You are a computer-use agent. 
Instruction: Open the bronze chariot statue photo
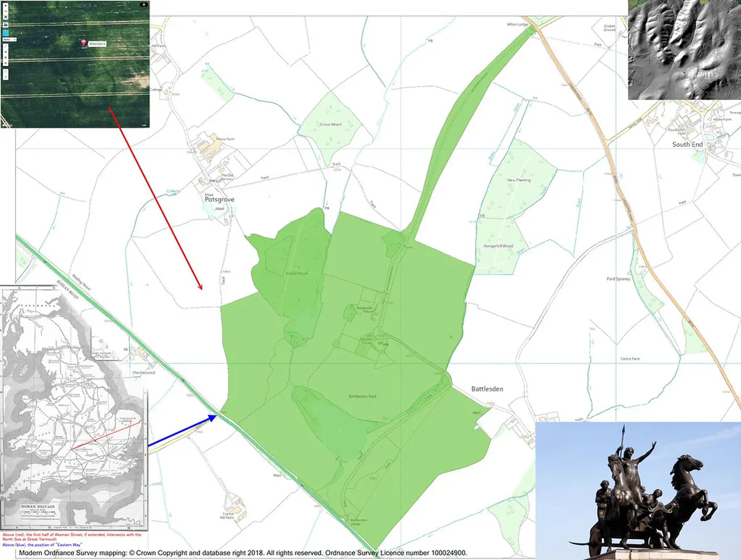(x=638, y=491)
